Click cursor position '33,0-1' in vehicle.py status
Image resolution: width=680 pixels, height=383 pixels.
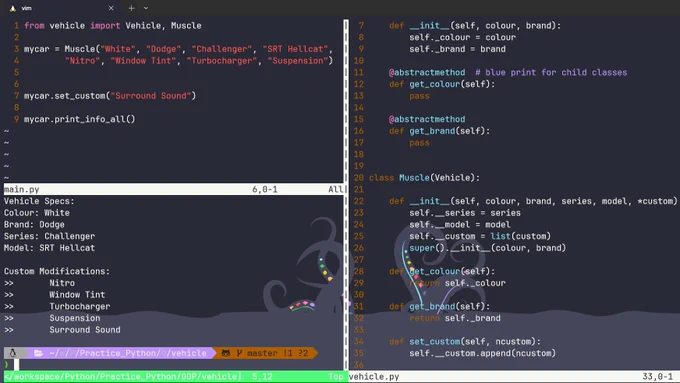click(x=657, y=376)
